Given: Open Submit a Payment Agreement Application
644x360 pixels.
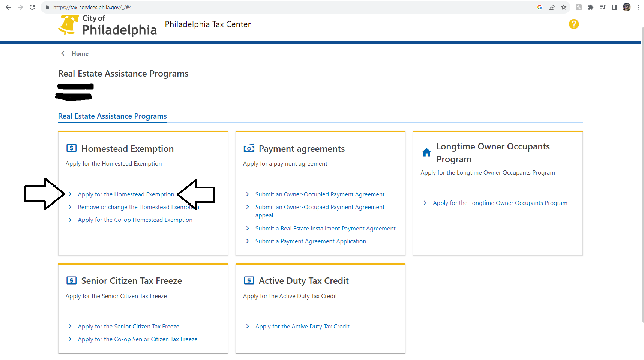Looking at the screenshot, I should [311, 241].
